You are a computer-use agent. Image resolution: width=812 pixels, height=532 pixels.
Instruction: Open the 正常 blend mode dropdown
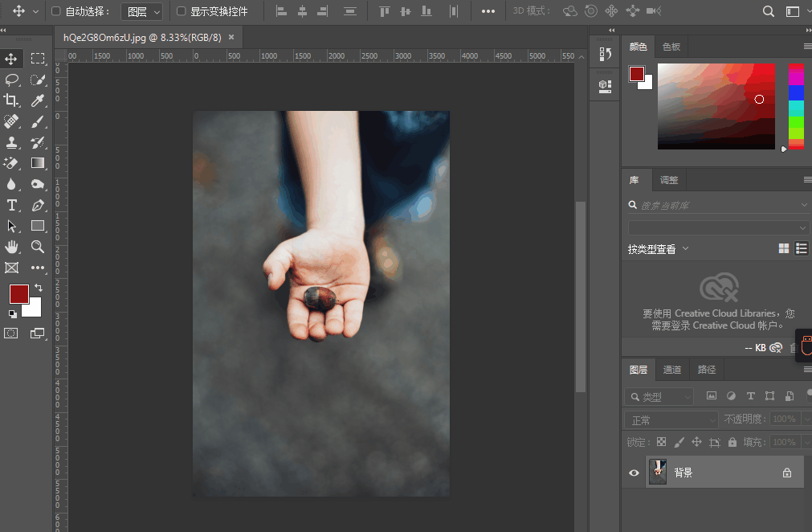click(x=671, y=419)
